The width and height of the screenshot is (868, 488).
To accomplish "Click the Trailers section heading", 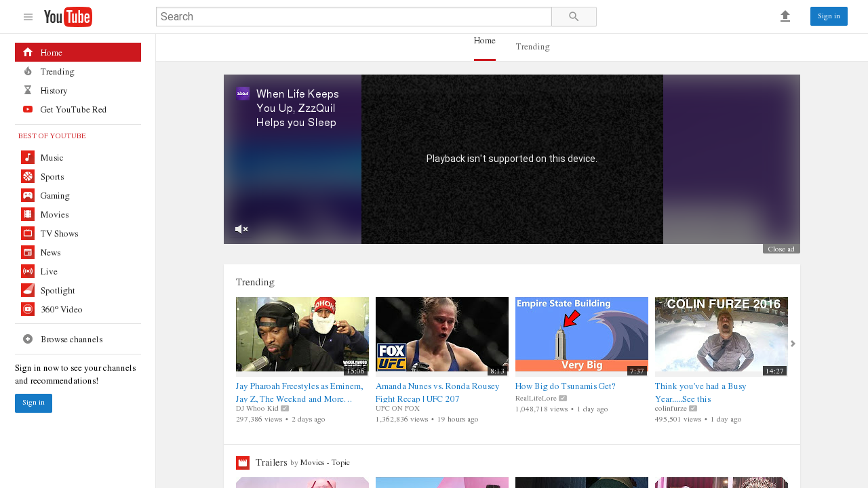I will click(x=271, y=462).
